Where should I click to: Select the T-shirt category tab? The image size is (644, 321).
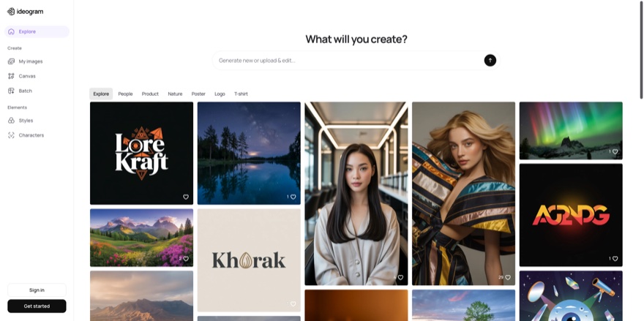coord(241,94)
